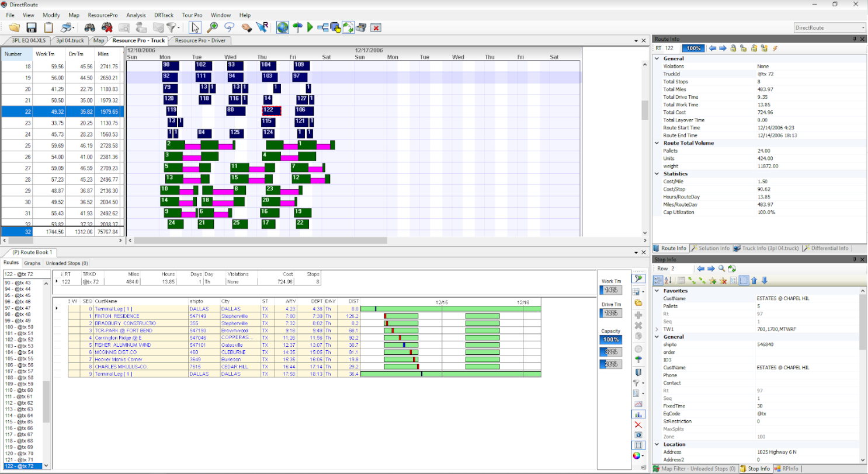Open the map globe view tool
868x474 pixels.
click(283, 27)
